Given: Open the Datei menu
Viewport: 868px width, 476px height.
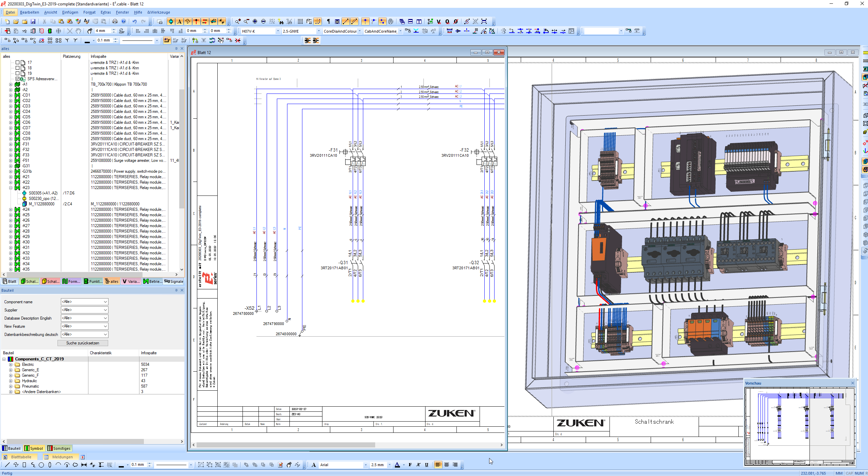Looking at the screenshot, I should click(10, 12).
